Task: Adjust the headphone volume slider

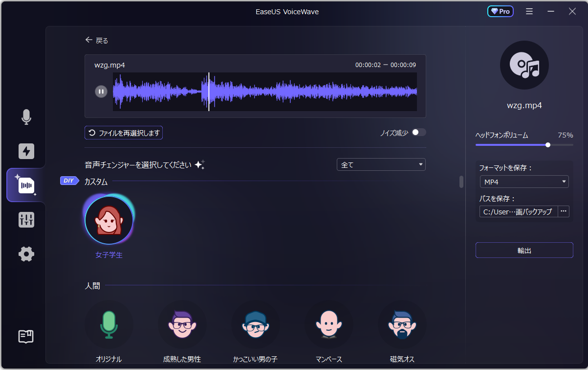Action: [x=547, y=144]
